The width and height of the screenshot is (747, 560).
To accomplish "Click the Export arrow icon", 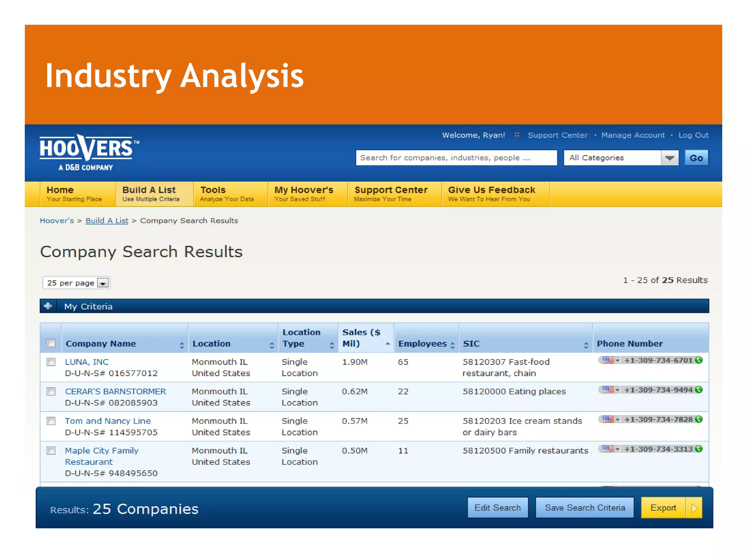I will point(694,508).
